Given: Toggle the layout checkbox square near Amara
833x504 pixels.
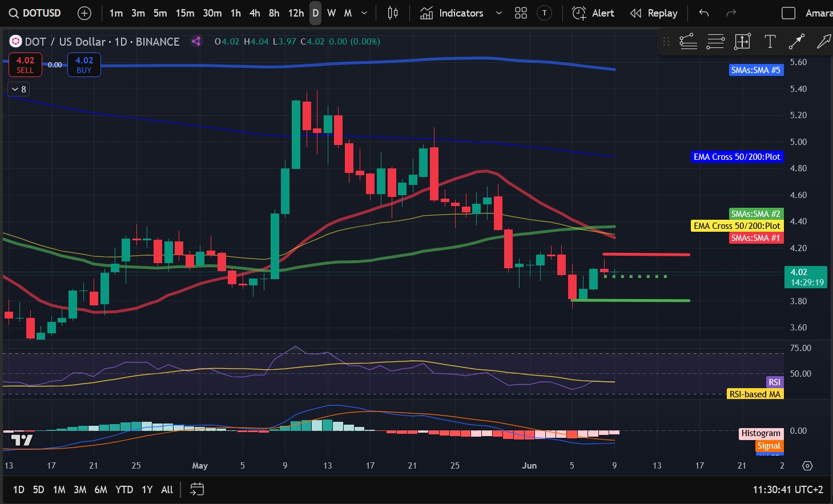Looking at the screenshot, I should point(788,13).
